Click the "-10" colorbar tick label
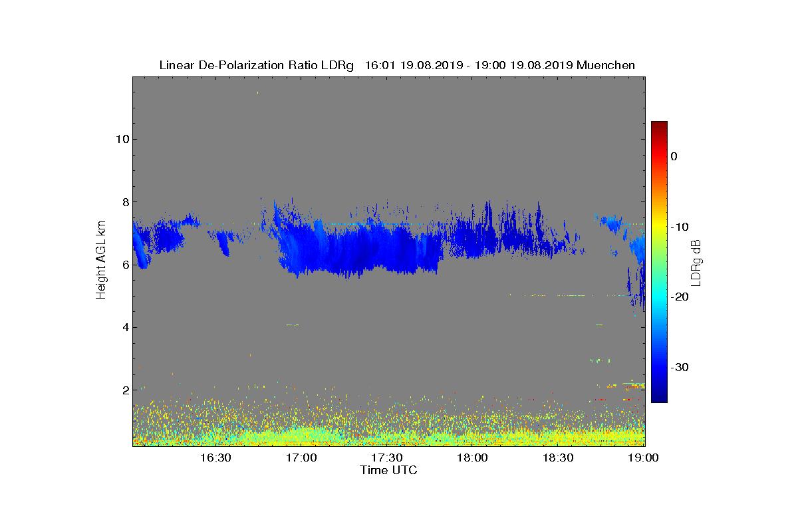The width and height of the screenshot is (798, 532). pyautogui.click(x=681, y=227)
